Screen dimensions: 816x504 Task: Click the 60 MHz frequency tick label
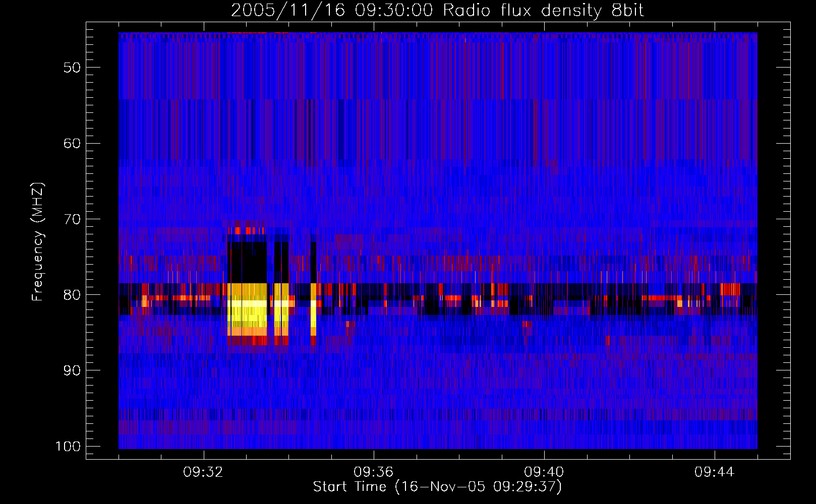click(72, 143)
